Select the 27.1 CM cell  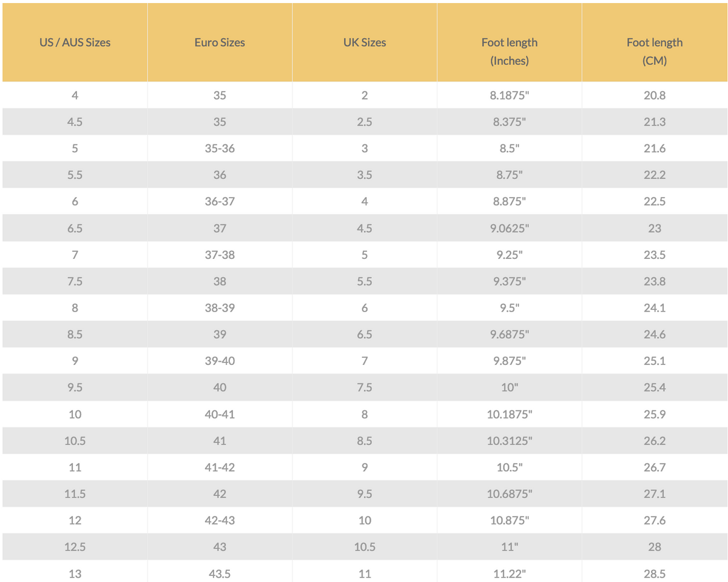[x=655, y=493]
